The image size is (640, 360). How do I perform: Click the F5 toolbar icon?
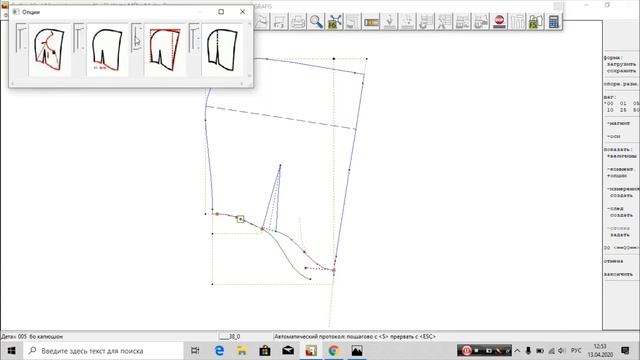pos(536,21)
